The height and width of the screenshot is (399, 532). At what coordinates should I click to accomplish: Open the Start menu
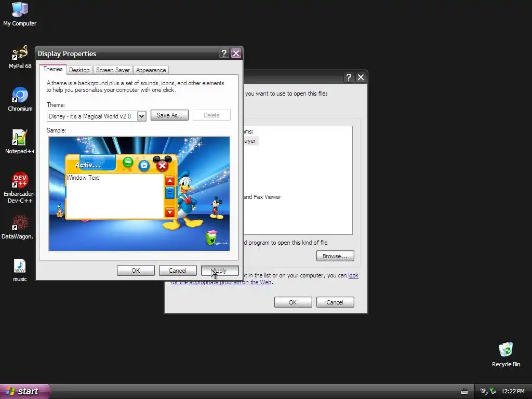24,391
